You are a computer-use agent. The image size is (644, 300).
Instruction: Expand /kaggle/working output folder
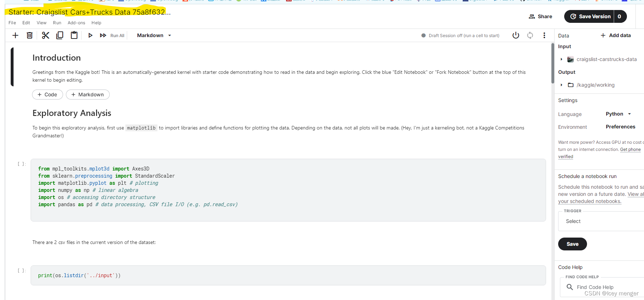click(x=561, y=85)
